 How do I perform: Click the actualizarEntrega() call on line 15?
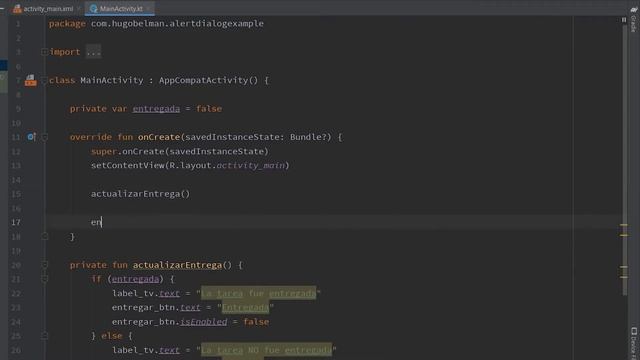point(140,194)
